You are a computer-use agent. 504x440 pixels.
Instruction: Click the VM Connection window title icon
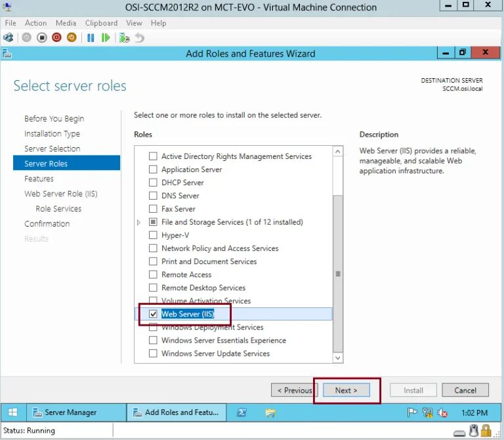[x=7, y=7]
